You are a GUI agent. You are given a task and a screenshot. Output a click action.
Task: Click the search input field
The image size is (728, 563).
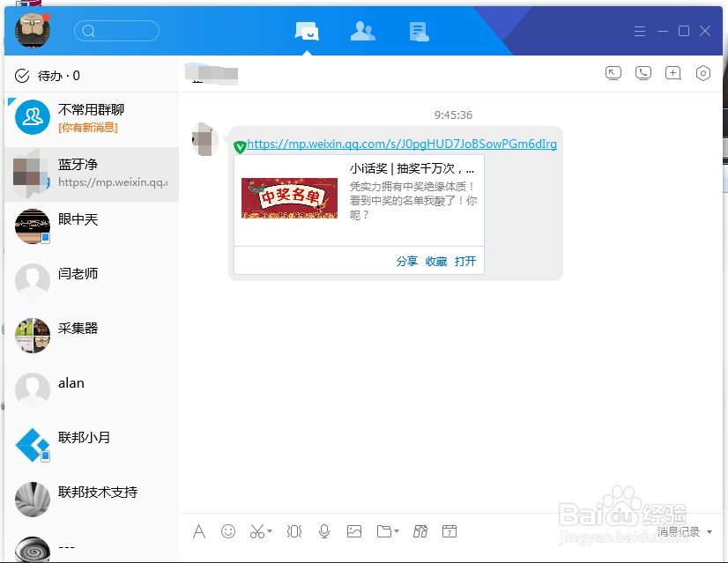click(x=116, y=30)
